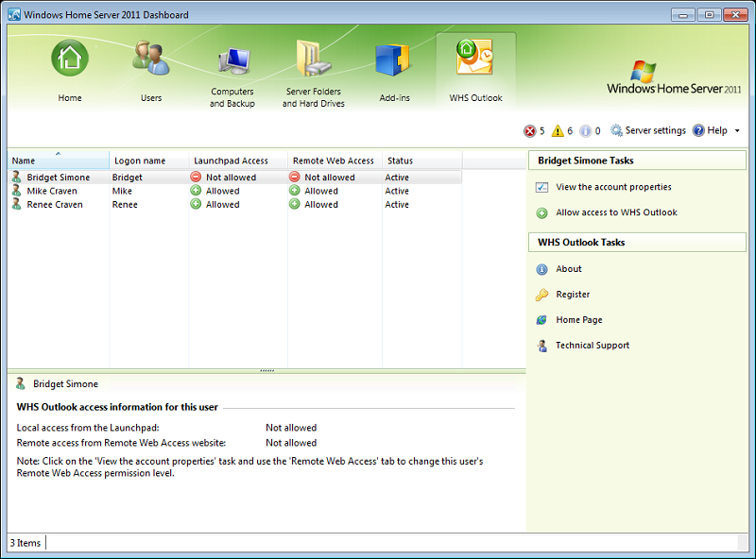Click the yellow warning alerts icon
The image size is (756, 559).
click(x=558, y=130)
